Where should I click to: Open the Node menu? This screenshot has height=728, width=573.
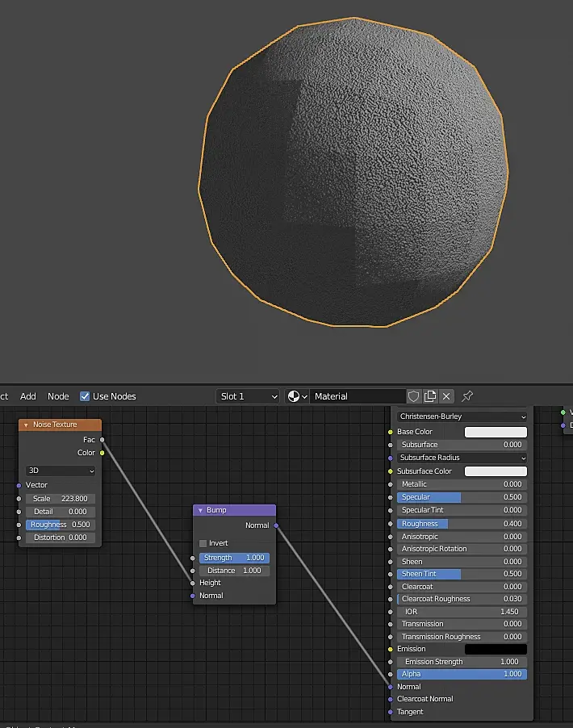58,396
